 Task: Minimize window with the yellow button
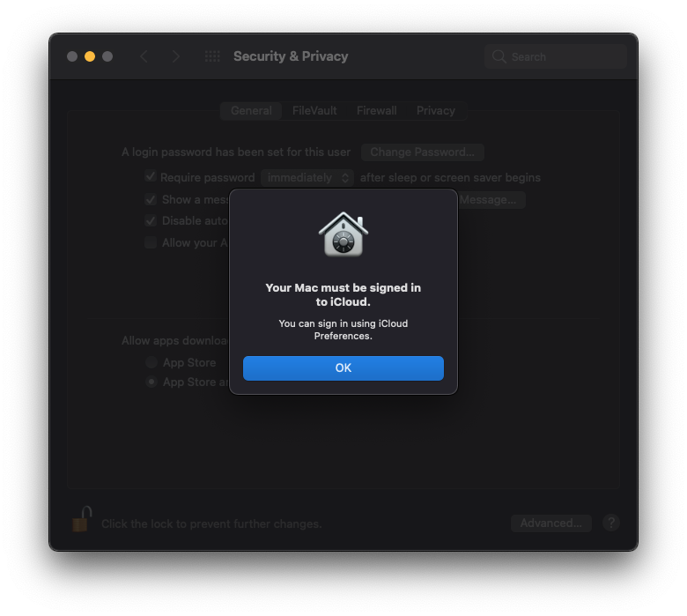click(90, 56)
